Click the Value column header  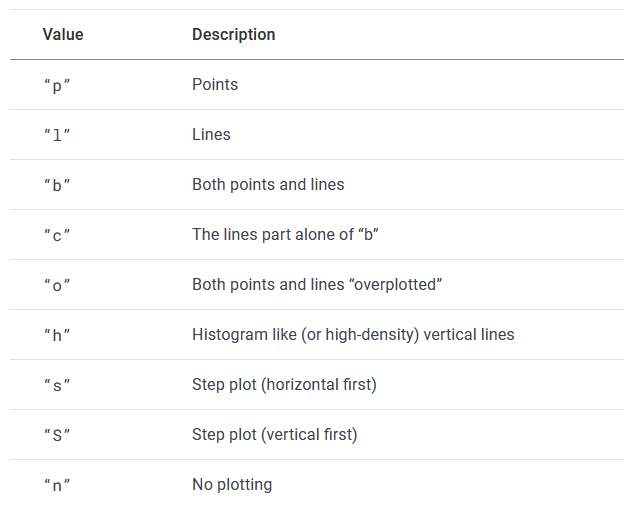(63, 35)
